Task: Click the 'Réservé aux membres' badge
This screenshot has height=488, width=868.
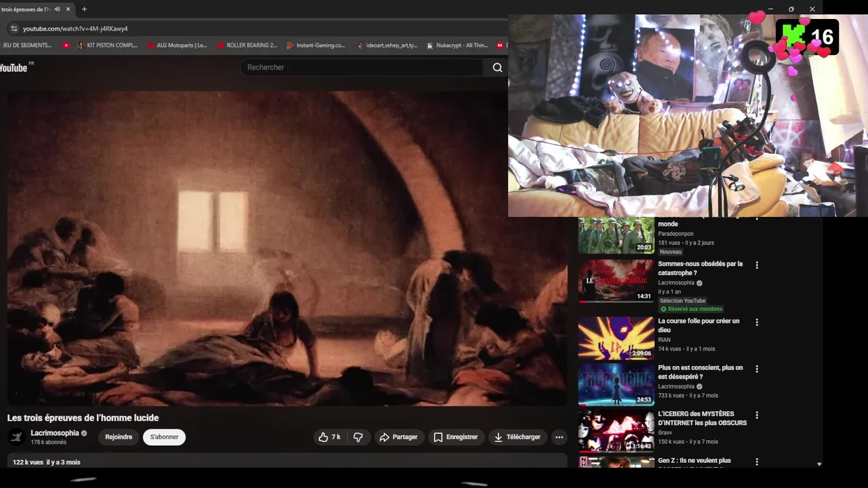Action: pyautogui.click(x=691, y=309)
